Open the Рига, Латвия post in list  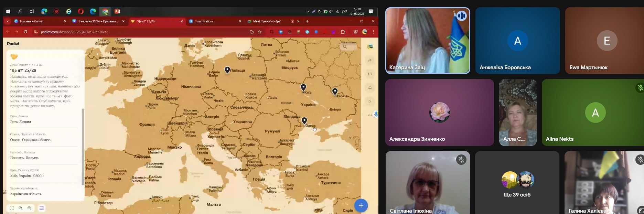pos(21,122)
